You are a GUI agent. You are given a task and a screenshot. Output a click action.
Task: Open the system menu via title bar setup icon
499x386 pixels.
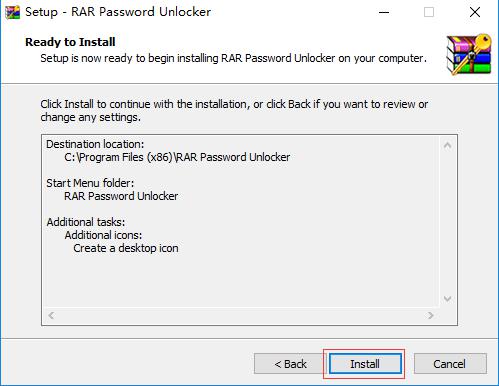[x=12, y=13]
